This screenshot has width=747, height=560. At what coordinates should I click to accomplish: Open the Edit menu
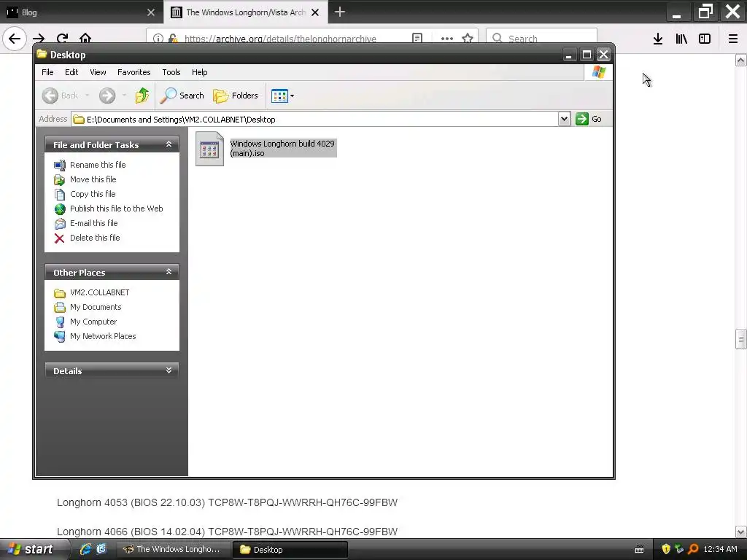pos(71,72)
